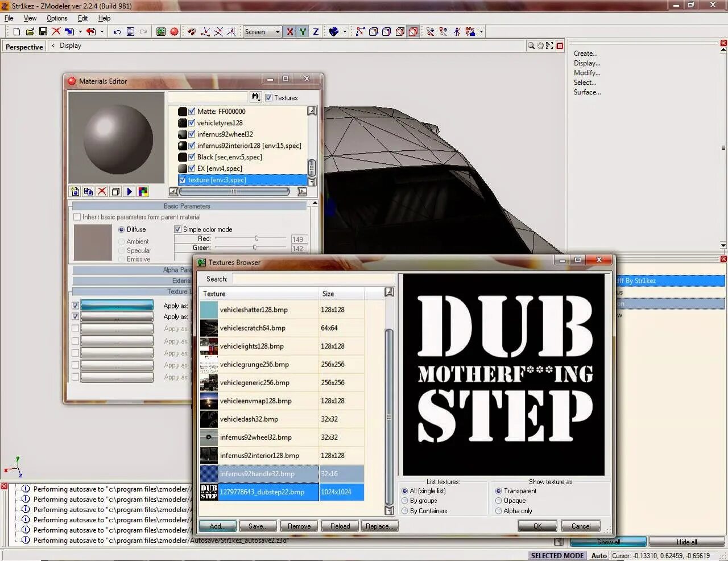Click the Green color slider handle

pos(255,247)
